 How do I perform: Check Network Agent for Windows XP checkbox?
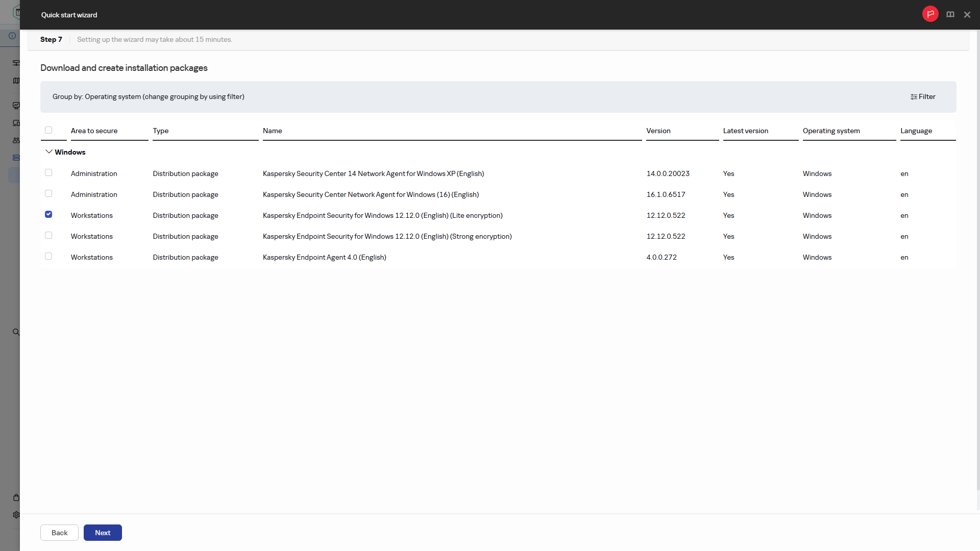(x=48, y=173)
